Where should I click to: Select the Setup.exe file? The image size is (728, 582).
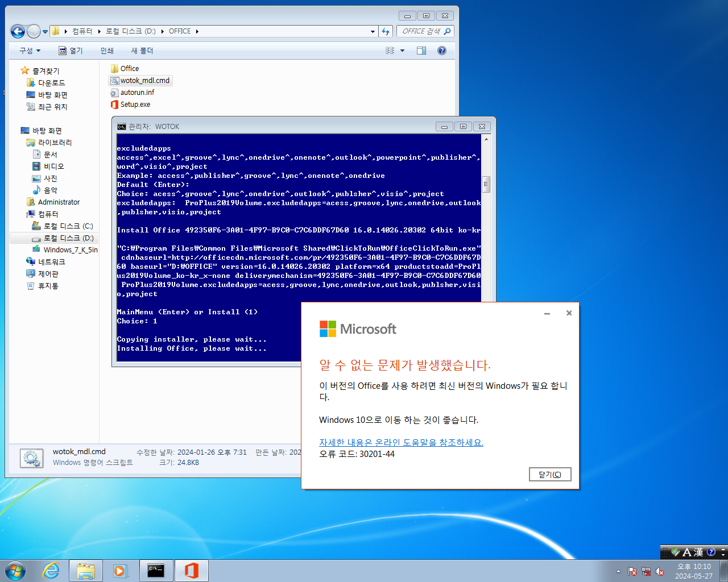coord(130,105)
